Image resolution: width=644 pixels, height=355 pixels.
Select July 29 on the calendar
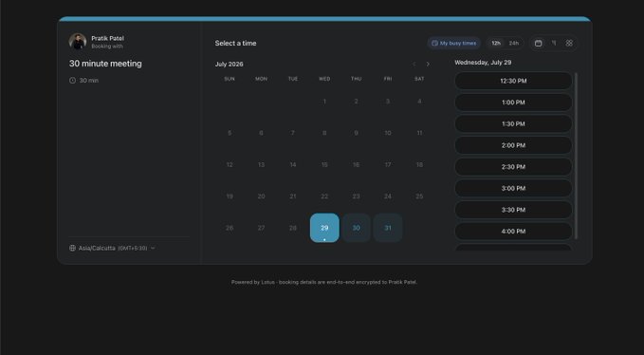coord(324,228)
